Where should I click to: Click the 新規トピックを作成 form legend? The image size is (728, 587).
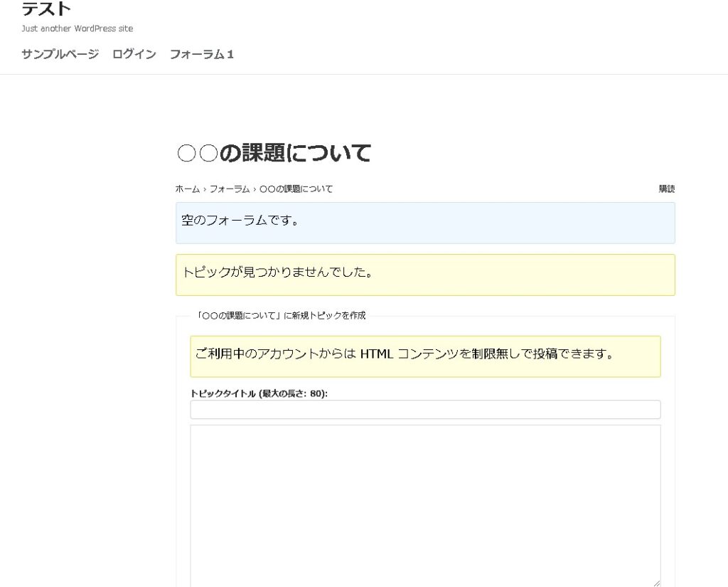(x=282, y=316)
